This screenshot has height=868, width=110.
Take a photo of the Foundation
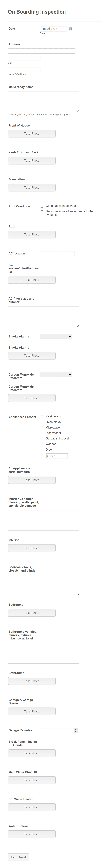tap(31, 187)
